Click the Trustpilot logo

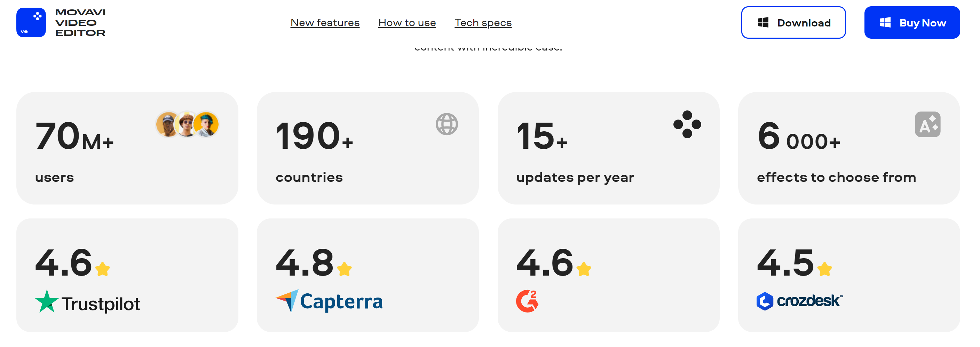point(87,302)
